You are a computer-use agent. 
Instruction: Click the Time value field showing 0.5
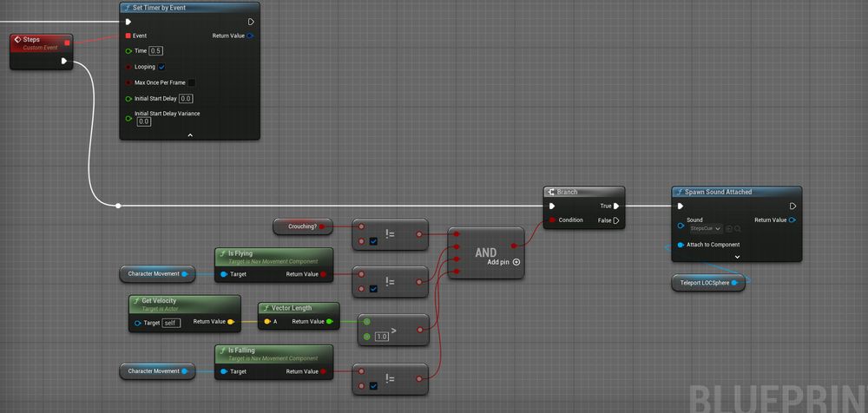[156, 51]
